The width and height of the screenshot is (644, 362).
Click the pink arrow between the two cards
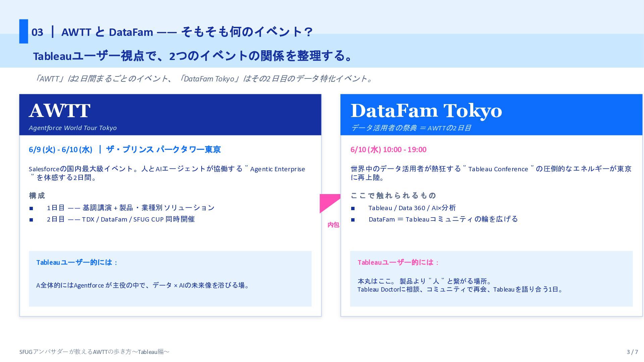tap(330, 203)
